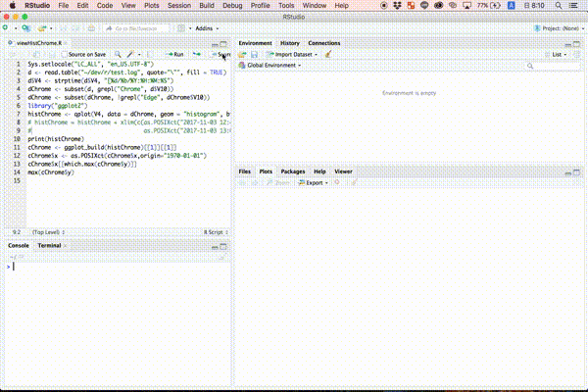Open the Session menu
Screen dimensions: 588x392
179,5
